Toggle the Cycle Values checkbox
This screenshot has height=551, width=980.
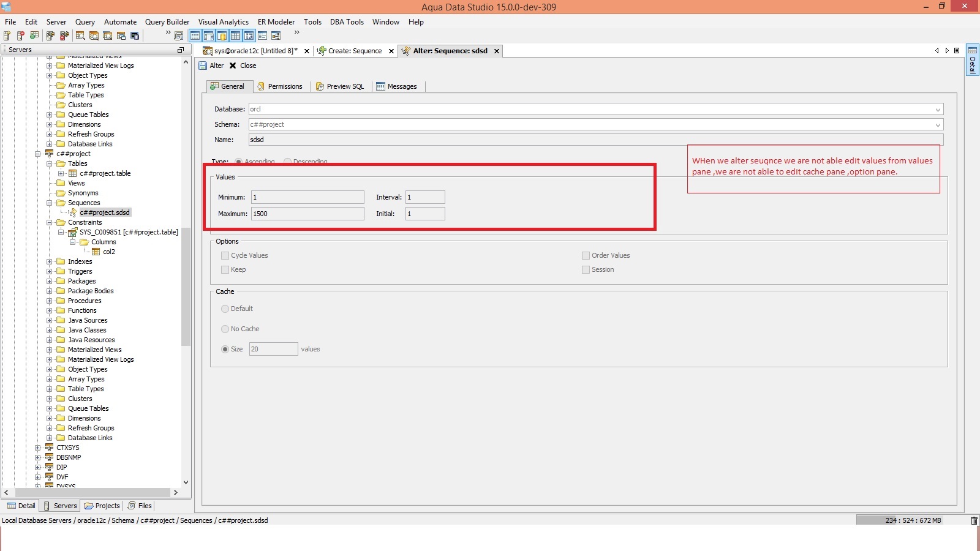click(225, 255)
